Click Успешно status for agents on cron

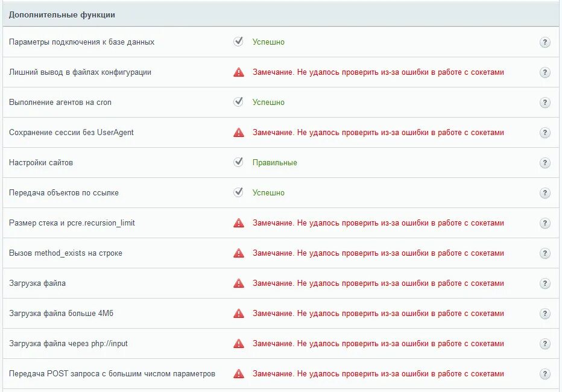268,102
